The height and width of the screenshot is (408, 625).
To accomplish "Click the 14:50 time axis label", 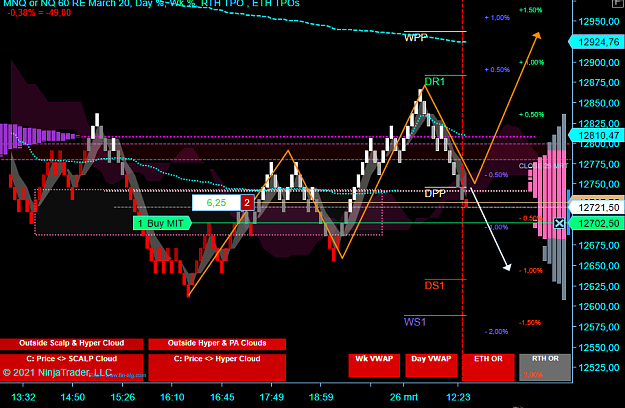I will coord(73,397).
